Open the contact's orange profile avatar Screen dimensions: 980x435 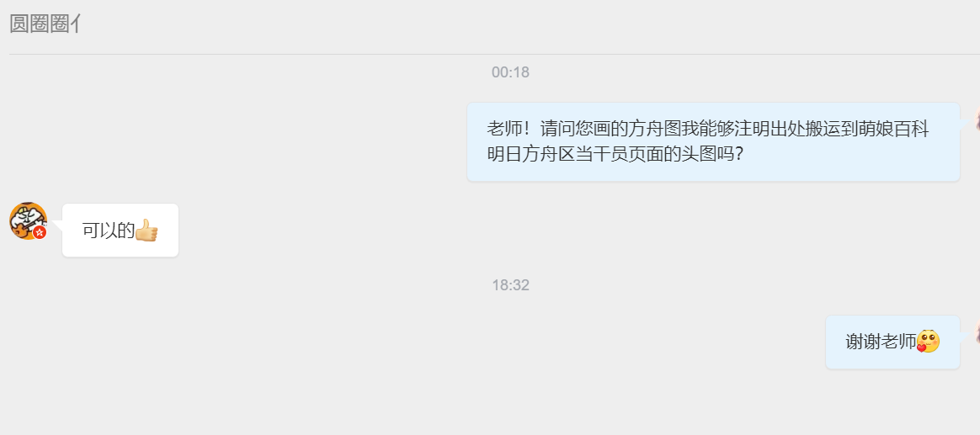28,221
